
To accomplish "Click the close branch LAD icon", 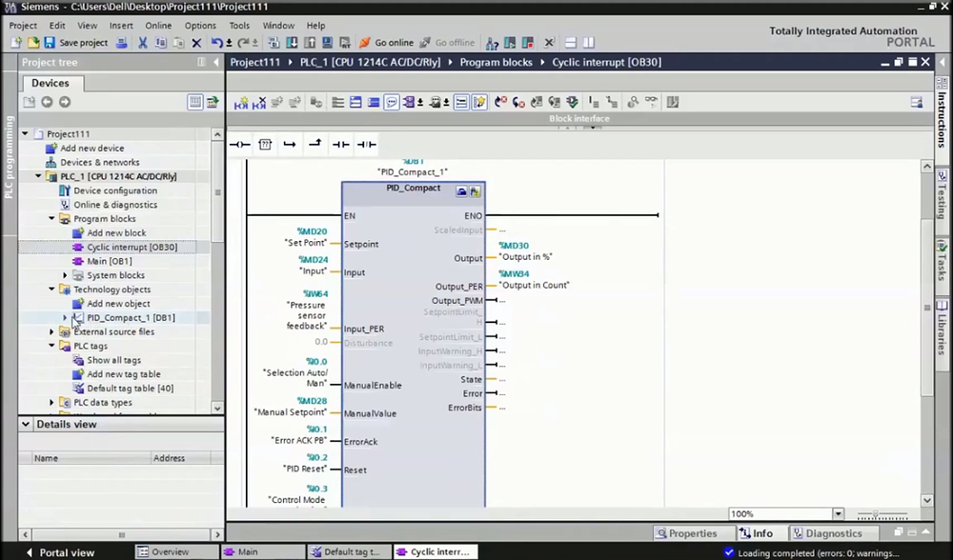I will pyautogui.click(x=314, y=144).
